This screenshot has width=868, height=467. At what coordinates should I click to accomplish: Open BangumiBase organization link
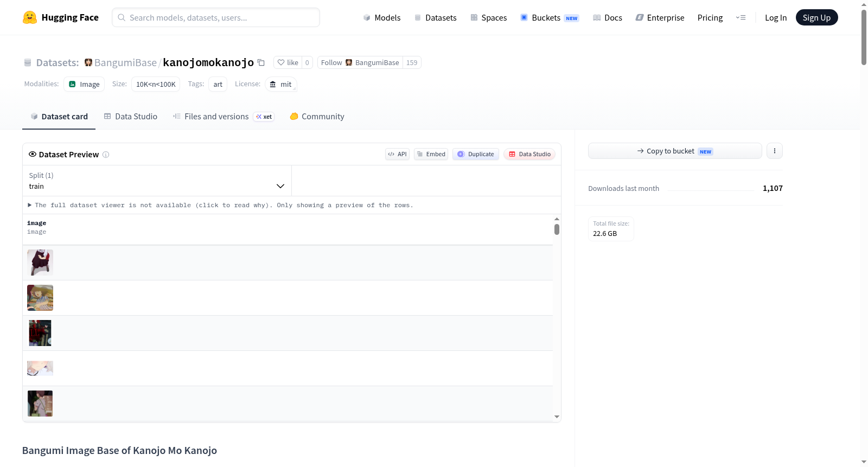point(125,62)
